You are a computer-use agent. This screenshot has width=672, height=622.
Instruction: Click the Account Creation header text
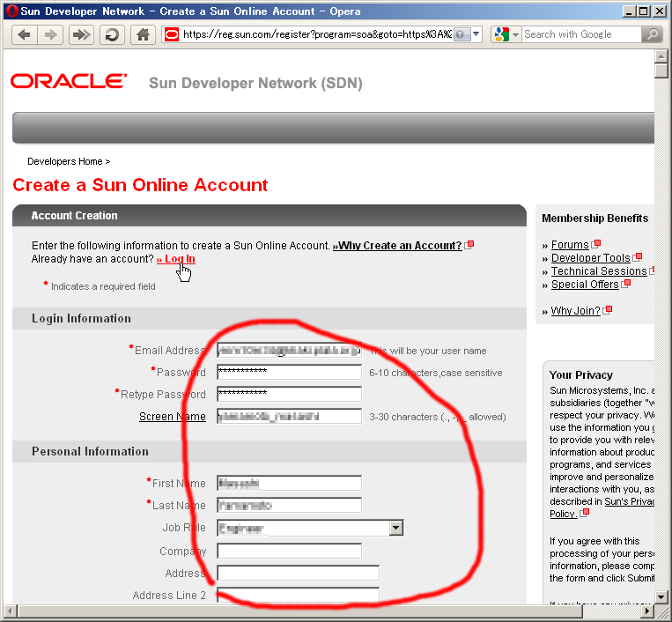click(74, 216)
